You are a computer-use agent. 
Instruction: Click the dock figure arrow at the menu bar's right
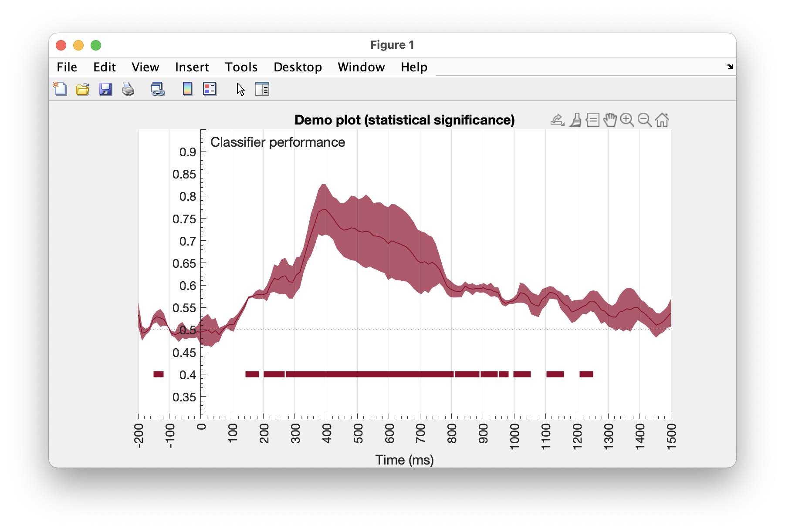pyautogui.click(x=730, y=67)
